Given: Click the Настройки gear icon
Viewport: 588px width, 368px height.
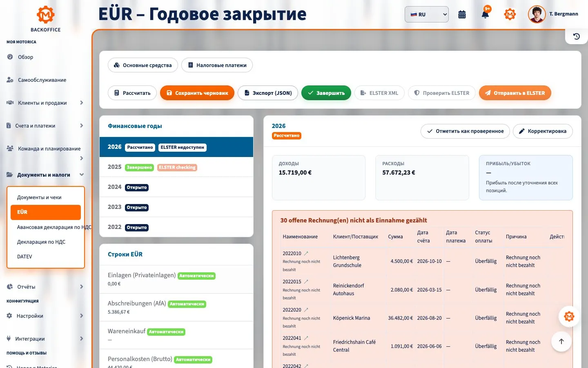Looking at the screenshot, I should click(9, 316).
